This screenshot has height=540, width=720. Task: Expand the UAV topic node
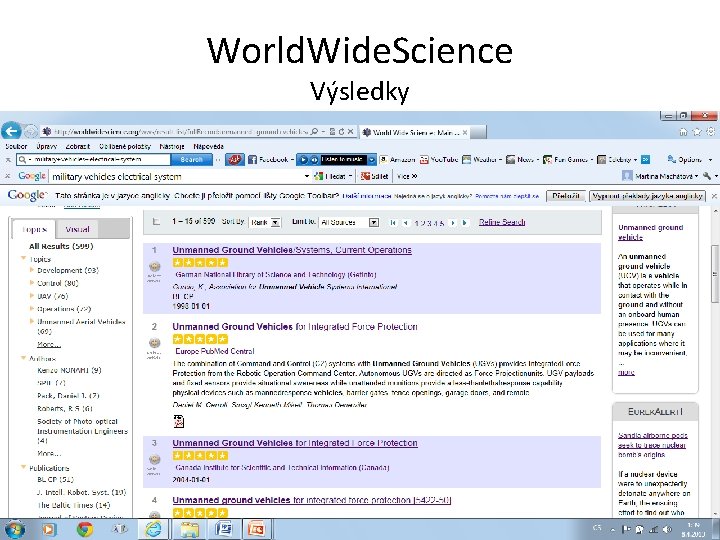click(x=32, y=296)
